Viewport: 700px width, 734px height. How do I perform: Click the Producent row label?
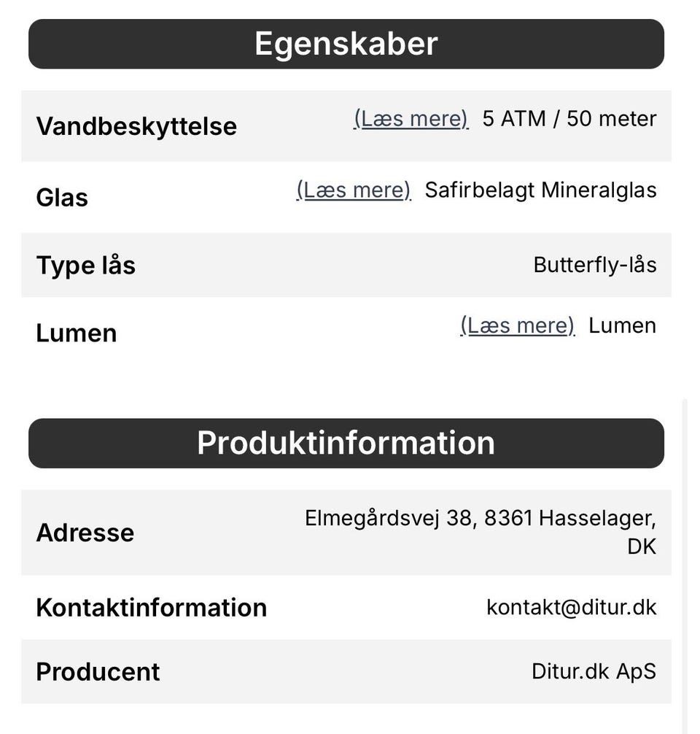coord(98,672)
